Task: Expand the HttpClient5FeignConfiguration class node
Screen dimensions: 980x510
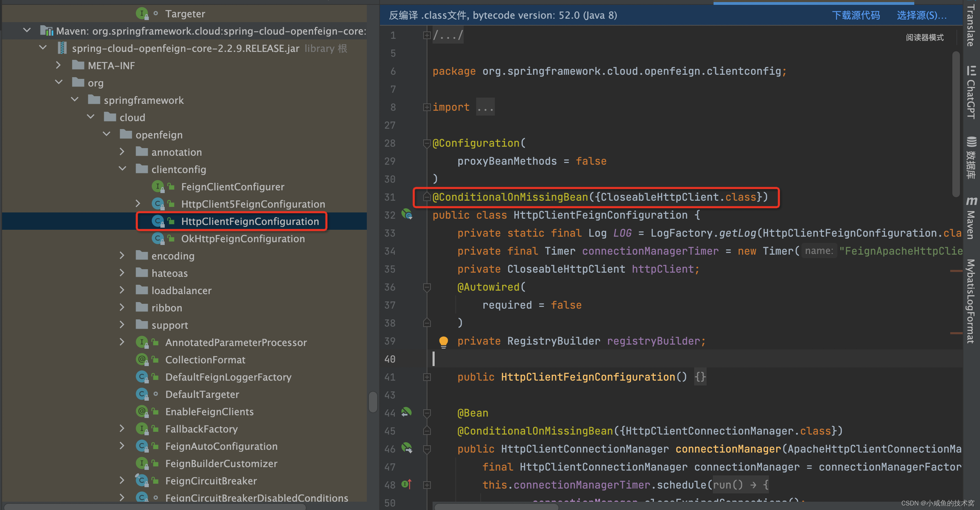Action: [x=138, y=203]
